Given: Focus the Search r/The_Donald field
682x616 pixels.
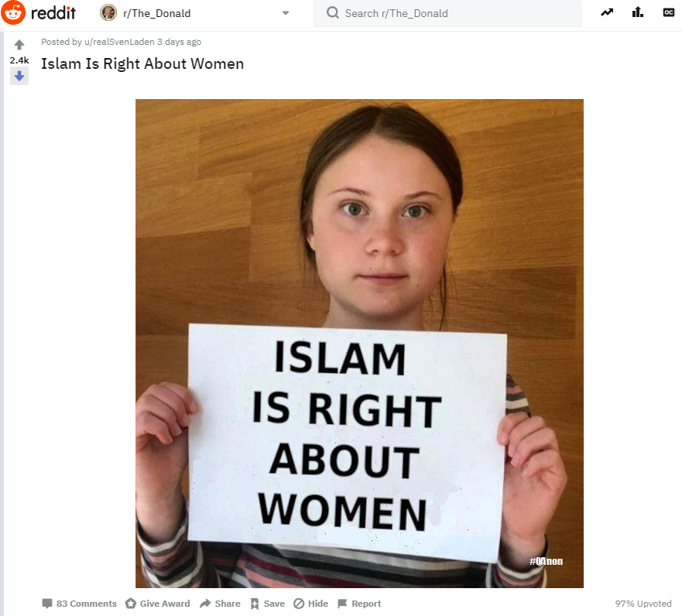Looking at the screenshot, I should (447, 13).
